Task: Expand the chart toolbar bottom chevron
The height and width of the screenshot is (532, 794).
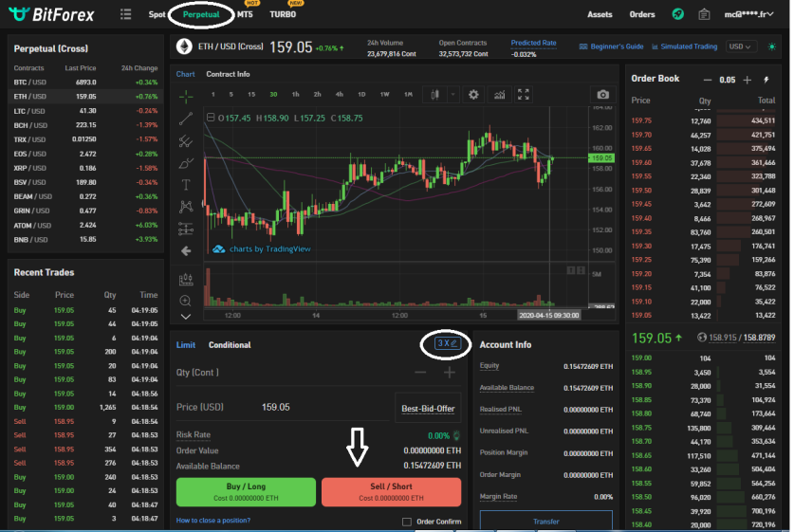Action: coord(186,317)
